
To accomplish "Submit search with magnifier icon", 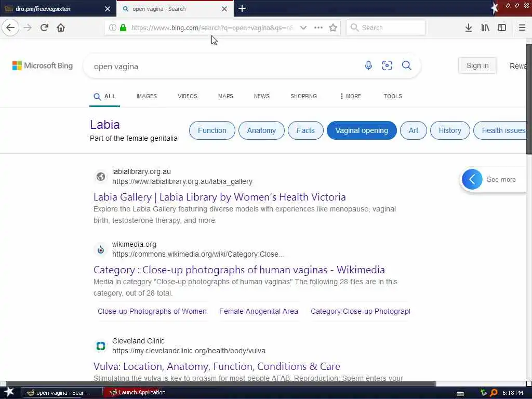I will pyautogui.click(x=406, y=65).
